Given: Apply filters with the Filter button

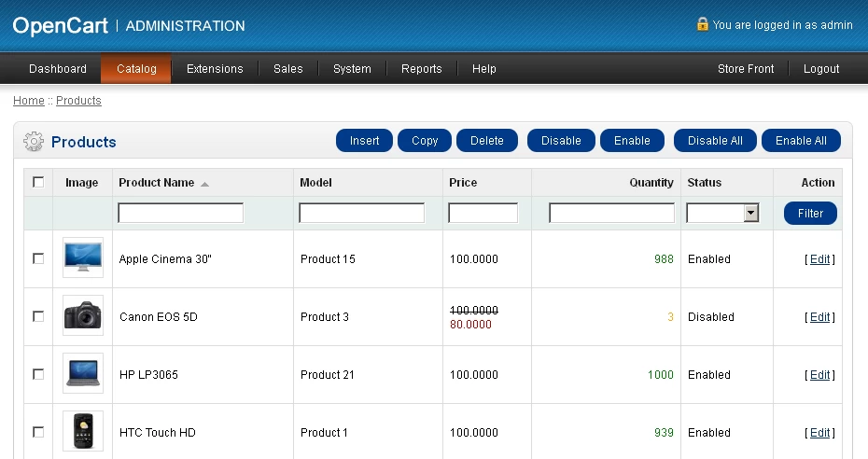Looking at the screenshot, I should click(810, 214).
